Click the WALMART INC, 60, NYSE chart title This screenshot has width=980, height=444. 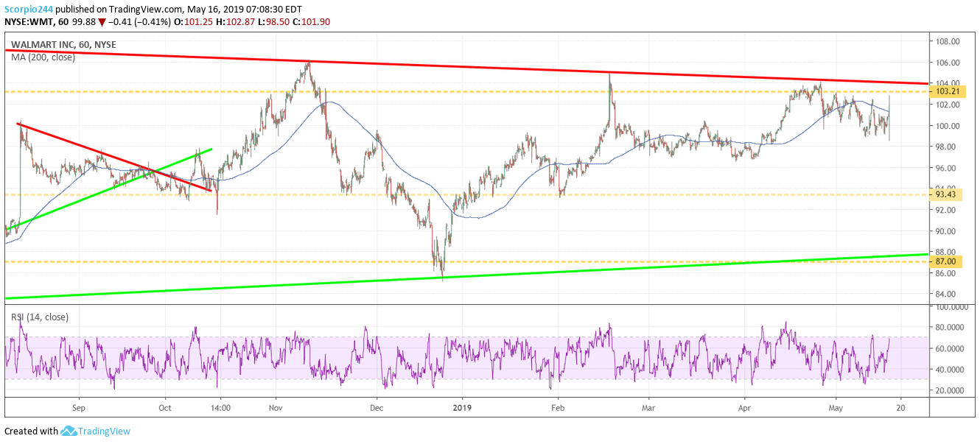coord(63,44)
